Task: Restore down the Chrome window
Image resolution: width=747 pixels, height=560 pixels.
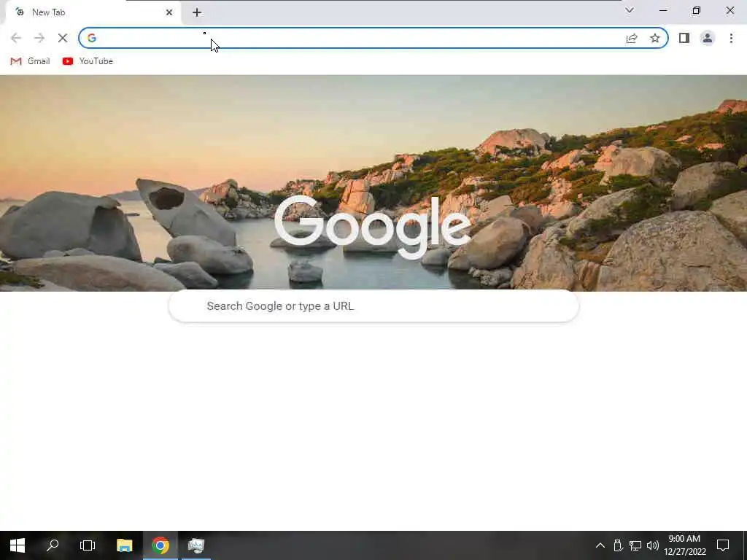Action: (697, 10)
